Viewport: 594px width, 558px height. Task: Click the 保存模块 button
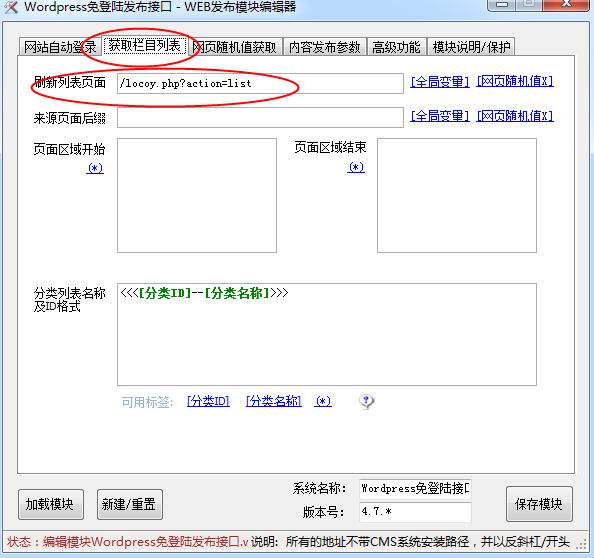click(539, 504)
